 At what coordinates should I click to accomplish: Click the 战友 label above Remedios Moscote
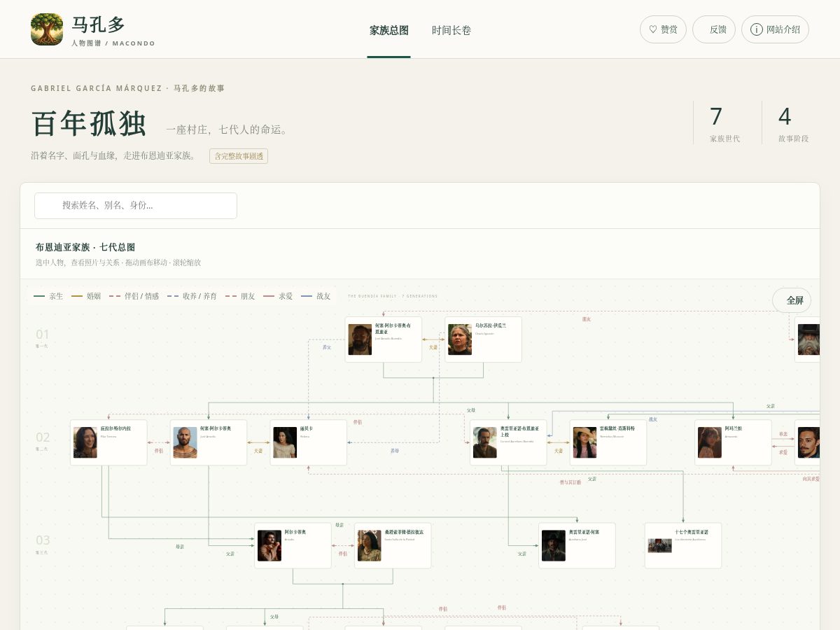(653, 419)
